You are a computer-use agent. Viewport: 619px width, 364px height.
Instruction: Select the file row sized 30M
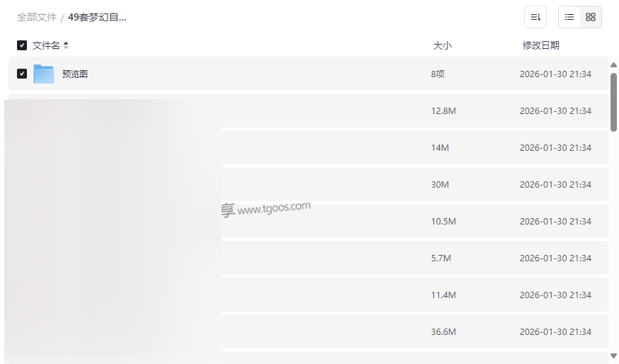point(411,185)
